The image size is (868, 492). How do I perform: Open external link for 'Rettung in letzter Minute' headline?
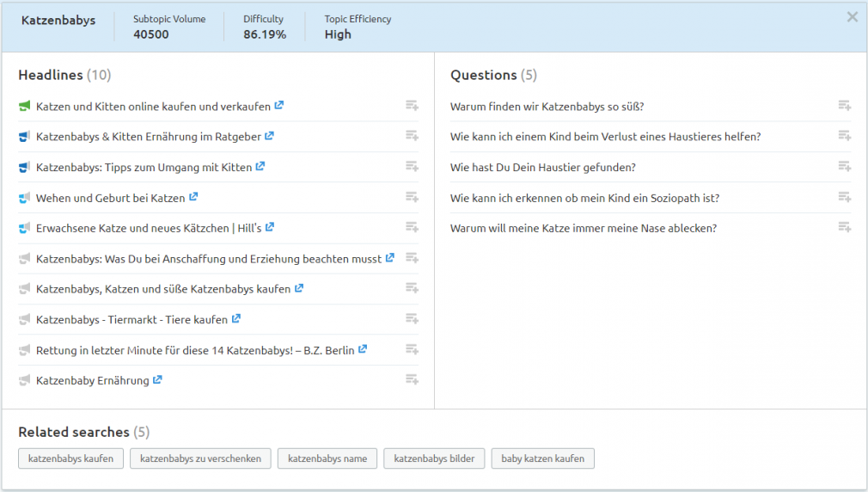(363, 348)
